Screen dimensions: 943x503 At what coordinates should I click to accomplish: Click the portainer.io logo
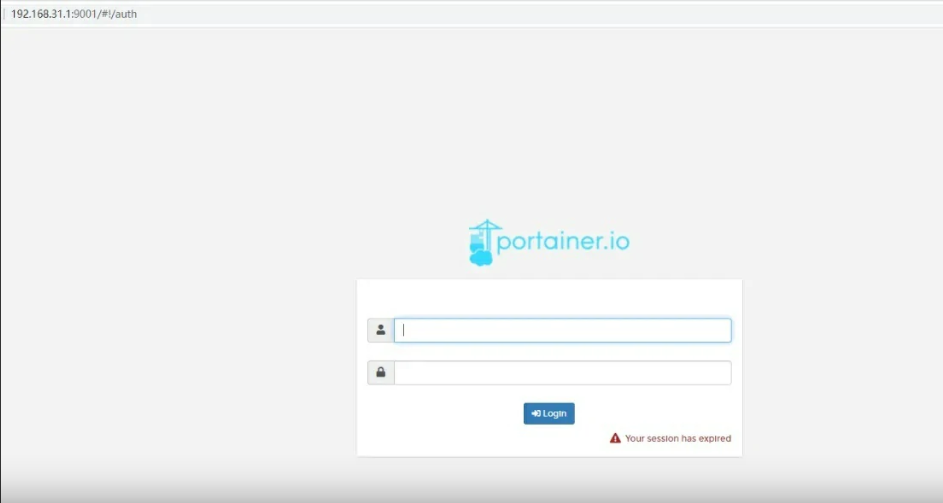[549, 242]
